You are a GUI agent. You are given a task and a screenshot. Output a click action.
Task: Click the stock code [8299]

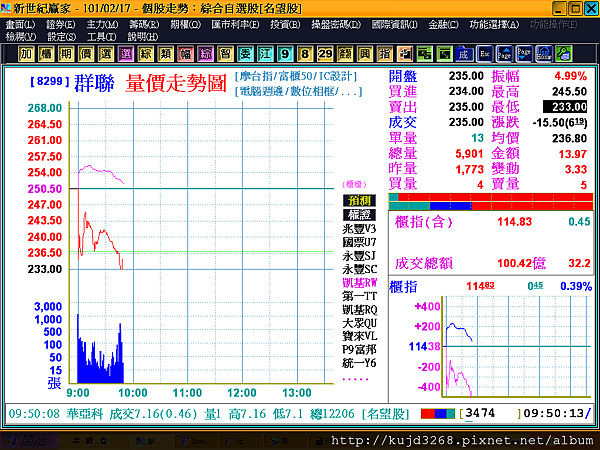50,81
